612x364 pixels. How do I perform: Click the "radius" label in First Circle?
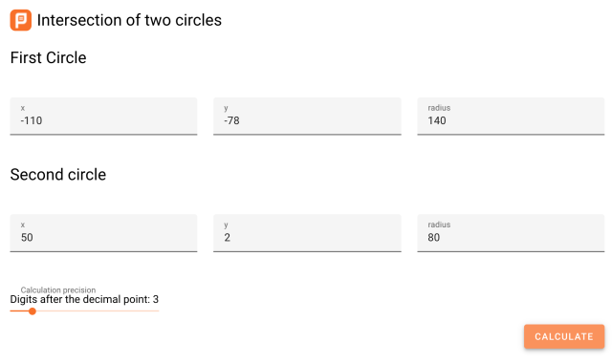pos(439,108)
